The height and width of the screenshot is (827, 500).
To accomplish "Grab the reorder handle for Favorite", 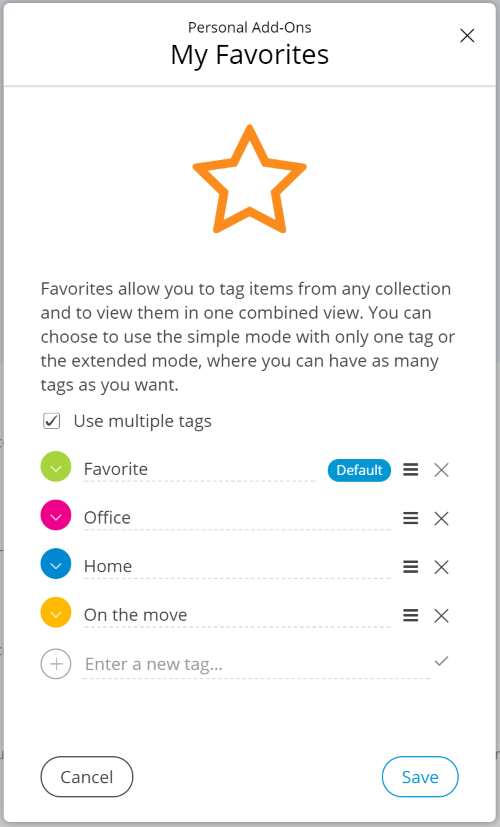I will tap(411, 469).
